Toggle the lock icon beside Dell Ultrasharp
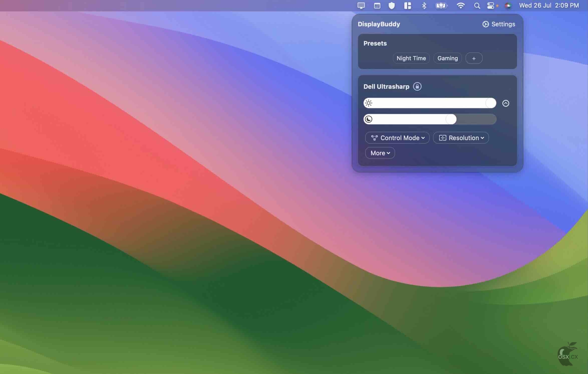 [417, 86]
